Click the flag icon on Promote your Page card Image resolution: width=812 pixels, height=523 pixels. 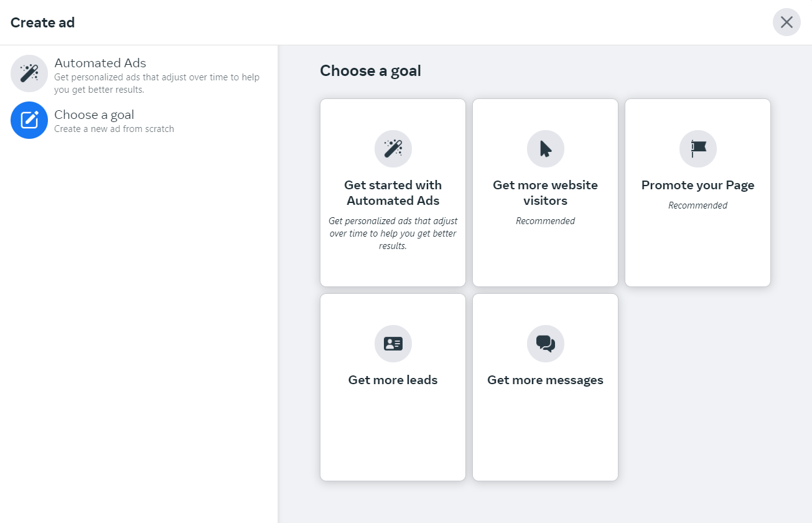(x=698, y=149)
